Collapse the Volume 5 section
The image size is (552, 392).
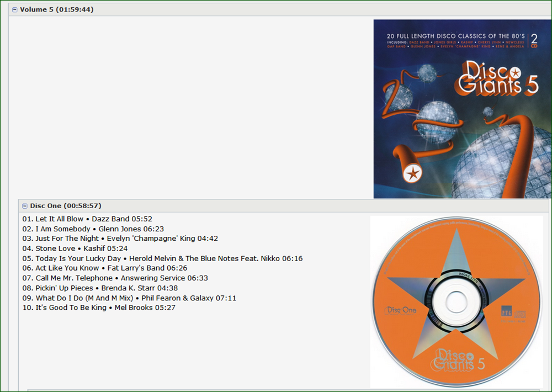15,10
